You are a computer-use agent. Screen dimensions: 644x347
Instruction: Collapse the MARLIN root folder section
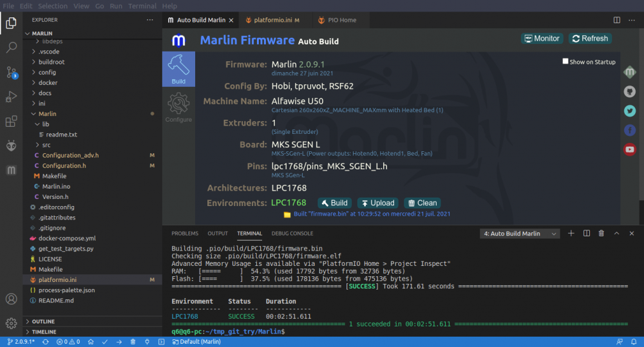93,33
